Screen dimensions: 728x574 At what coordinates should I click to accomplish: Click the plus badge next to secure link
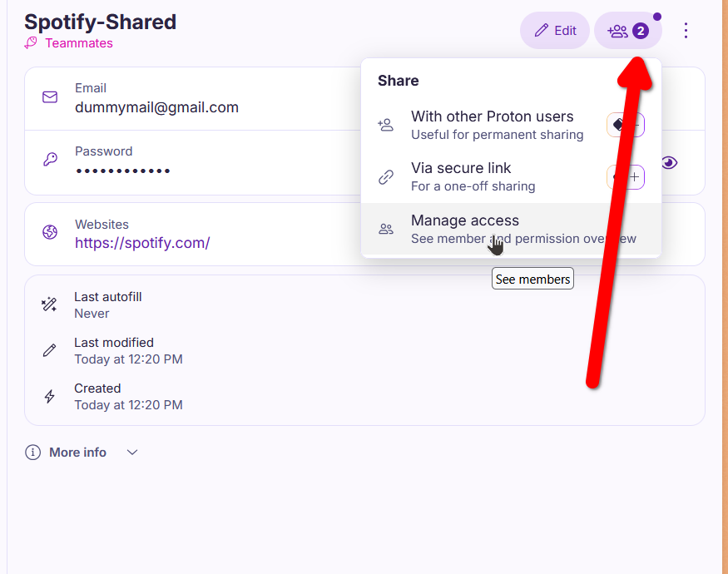626,177
